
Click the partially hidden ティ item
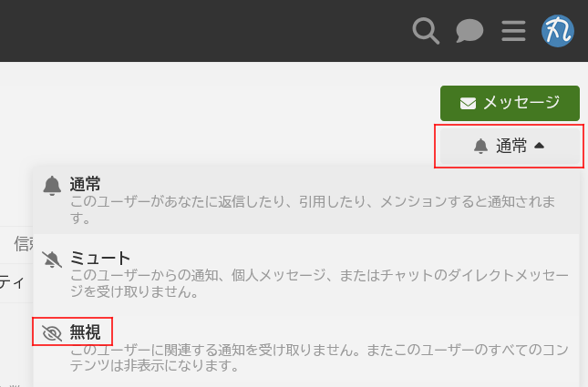pos(11,282)
